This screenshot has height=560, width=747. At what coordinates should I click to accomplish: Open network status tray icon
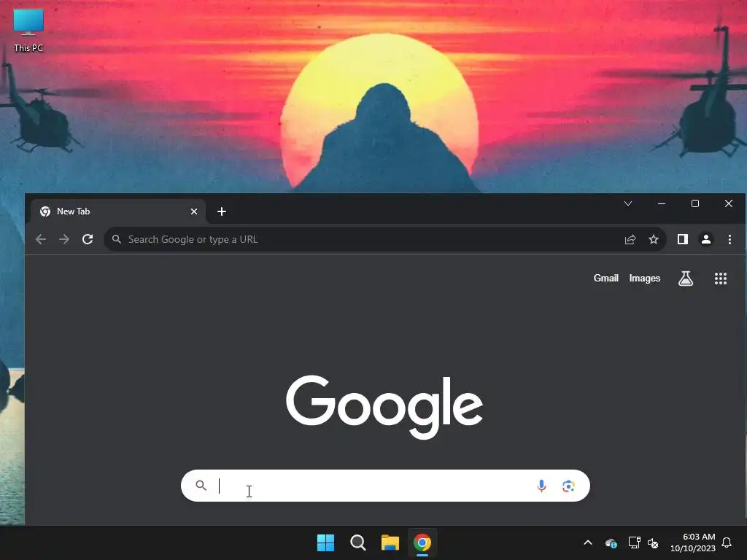[x=634, y=542]
